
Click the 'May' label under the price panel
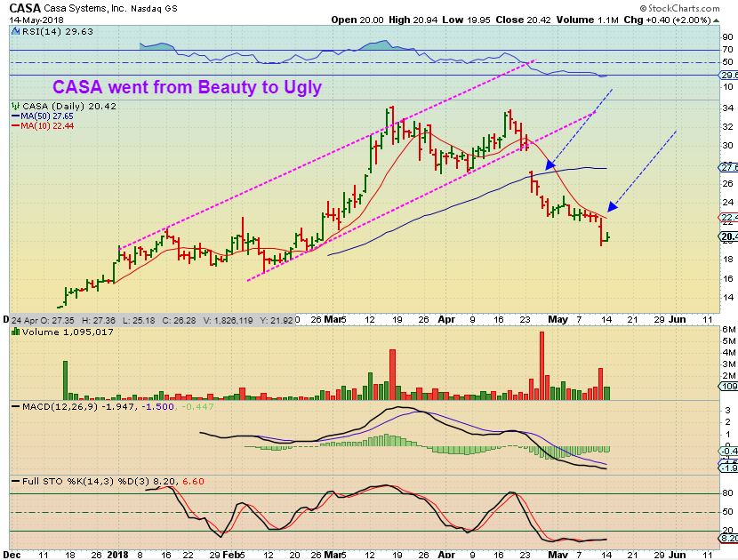tap(558, 319)
